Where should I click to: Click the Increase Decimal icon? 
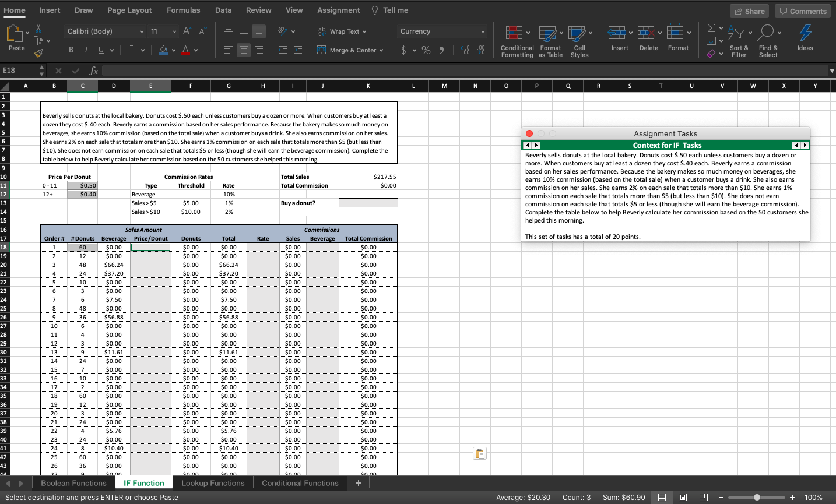coord(465,50)
